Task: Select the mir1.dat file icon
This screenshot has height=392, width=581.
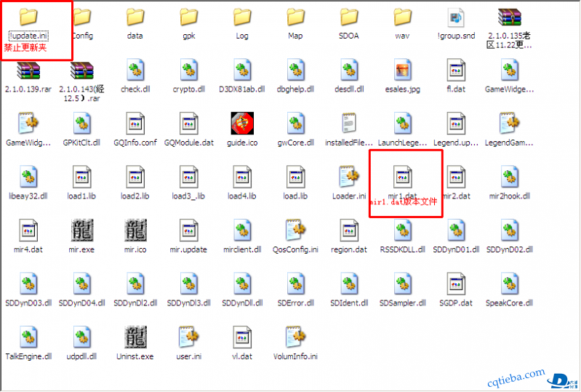Action: click(402, 177)
